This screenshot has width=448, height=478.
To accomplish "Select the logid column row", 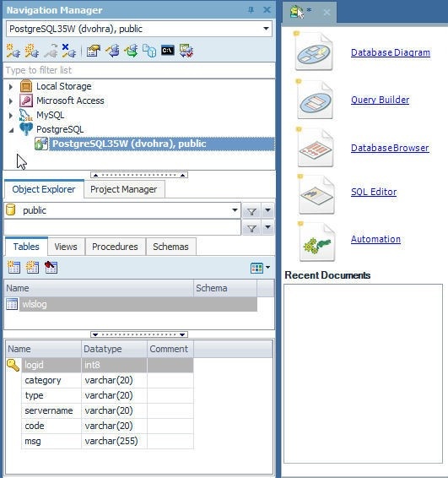I will click(107, 365).
